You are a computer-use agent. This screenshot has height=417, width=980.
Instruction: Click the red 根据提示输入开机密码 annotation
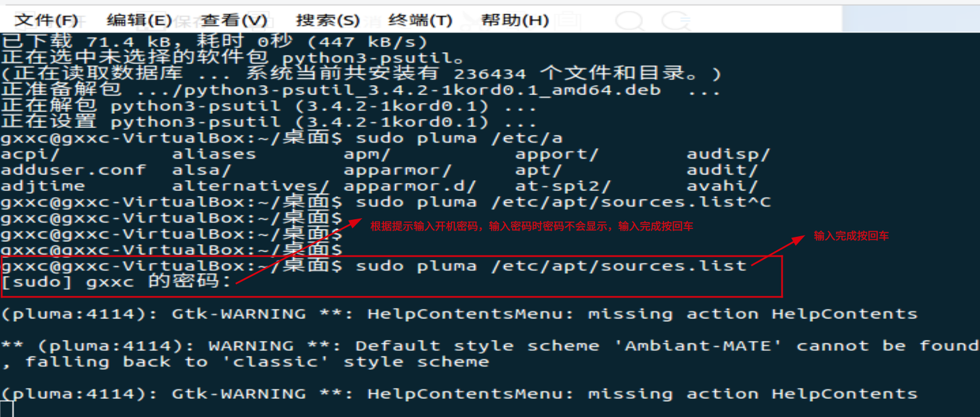pos(531,227)
